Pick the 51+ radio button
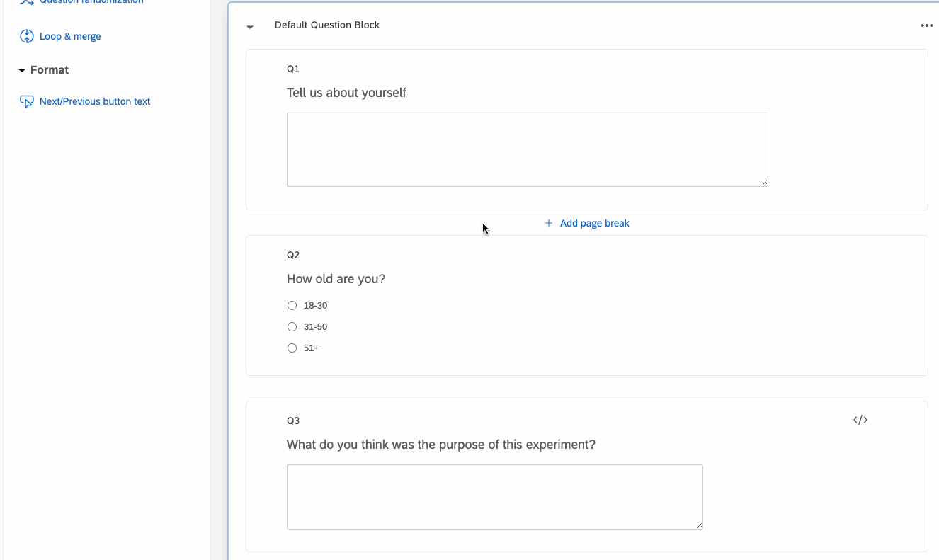This screenshot has width=939, height=560. [292, 348]
